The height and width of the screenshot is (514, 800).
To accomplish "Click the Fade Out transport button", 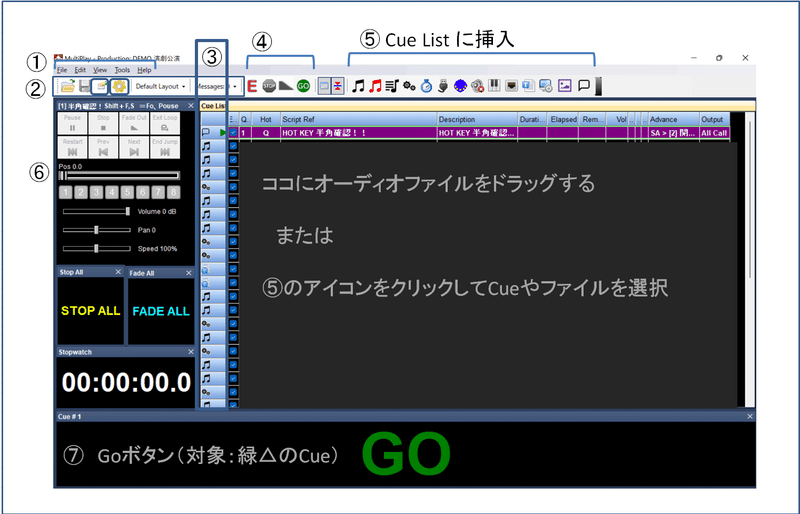I will (x=134, y=124).
